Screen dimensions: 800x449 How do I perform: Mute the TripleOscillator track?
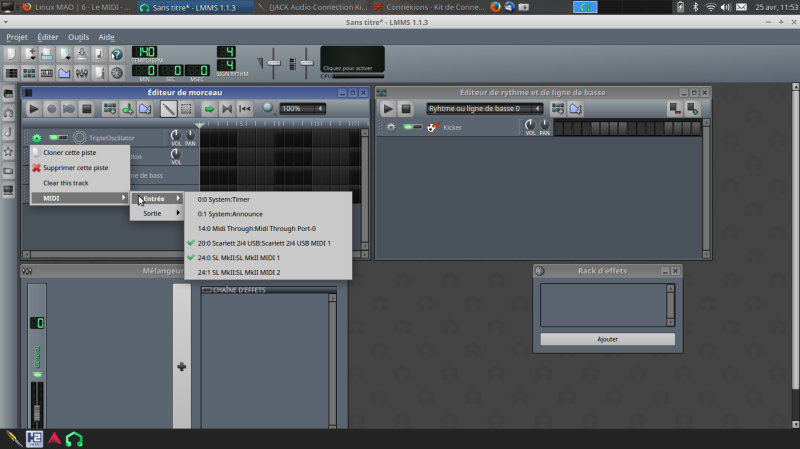pos(53,138)
